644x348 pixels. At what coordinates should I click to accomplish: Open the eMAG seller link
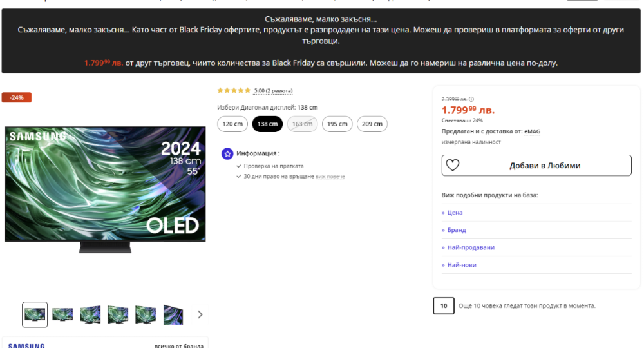click(532, 131)
